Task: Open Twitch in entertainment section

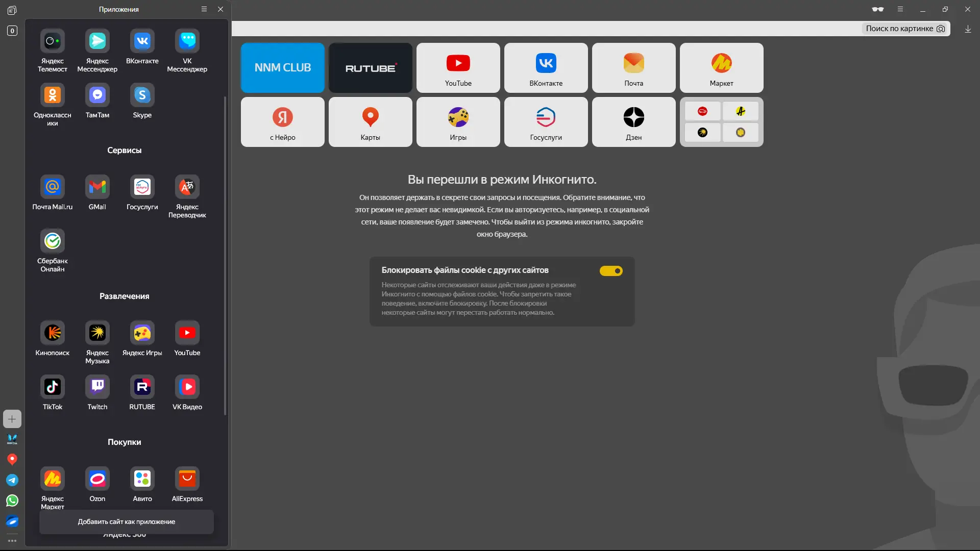Action: point(97,387)
